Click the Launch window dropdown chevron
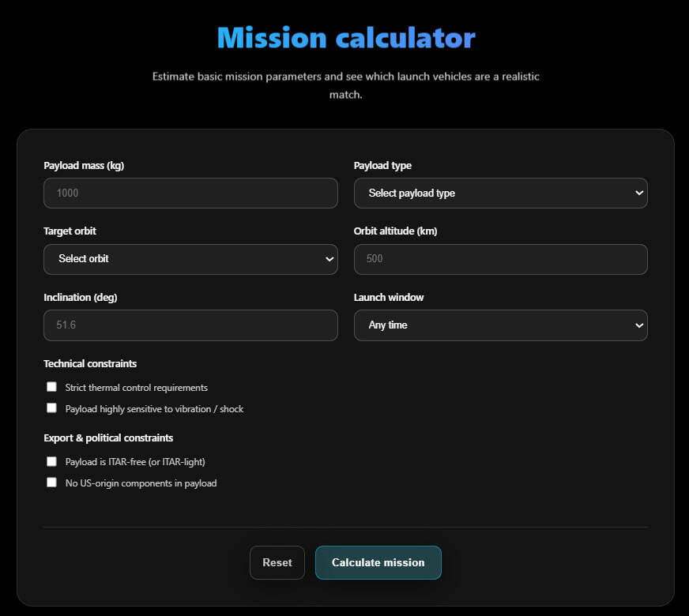The image size is (689, 616). click(639, 325)
